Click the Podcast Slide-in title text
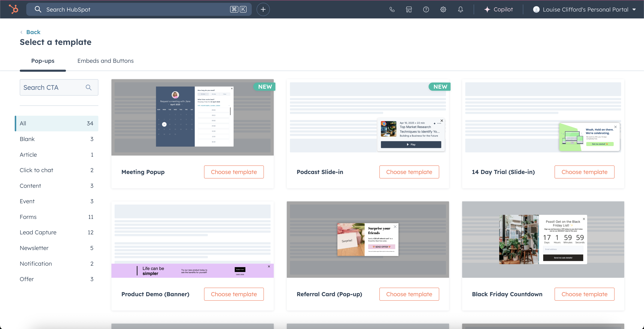The height and width of the screenshot is (329, 644). pyautogui.click(x=320, y=172)
